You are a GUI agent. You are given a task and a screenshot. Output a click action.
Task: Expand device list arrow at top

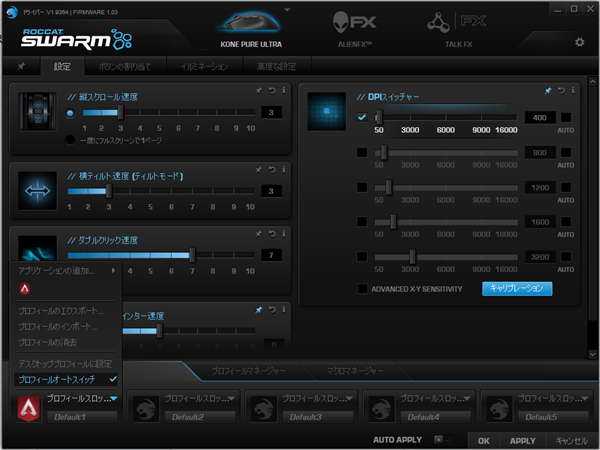287,10
